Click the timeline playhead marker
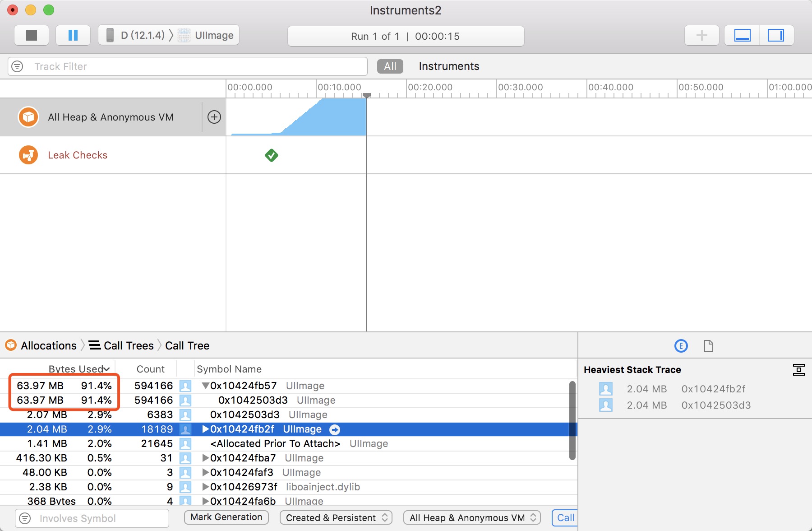 point(367,95)
